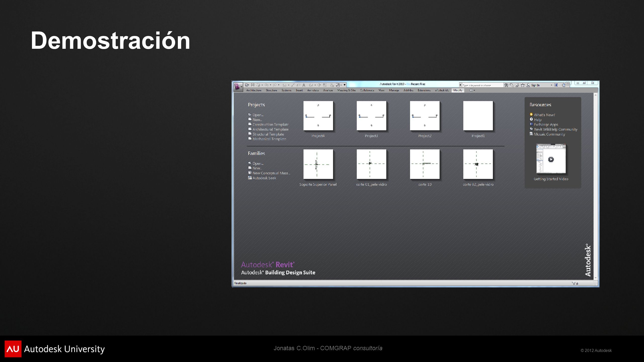Click the Exchange Apps X icon in title bar

[556, 85]
